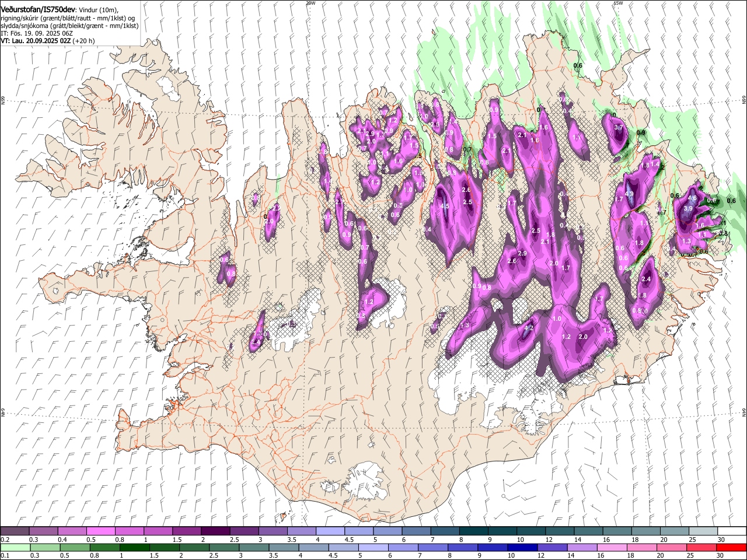
Task: Click the '0.1' label under the rain scale
Action: coord(4,555)
